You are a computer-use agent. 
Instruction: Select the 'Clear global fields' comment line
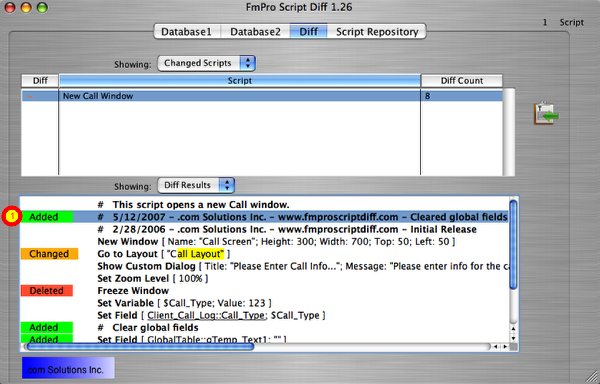pos(148,327)
